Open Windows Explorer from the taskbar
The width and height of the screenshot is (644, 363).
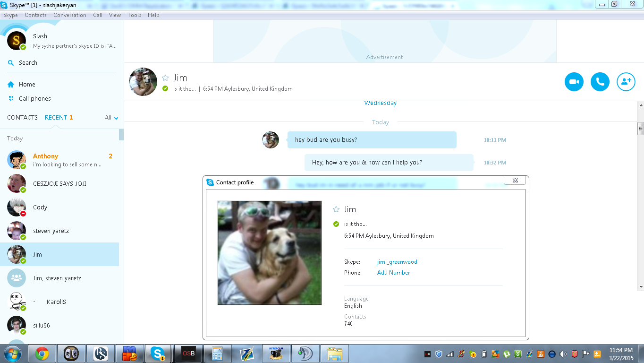335,354
